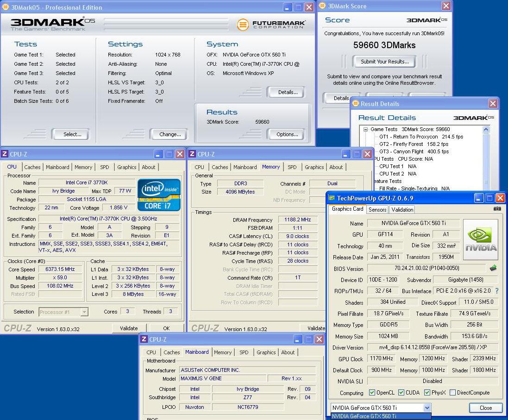Click the camera screenshot icon in GPU-Z

click(x=497, y=209)
